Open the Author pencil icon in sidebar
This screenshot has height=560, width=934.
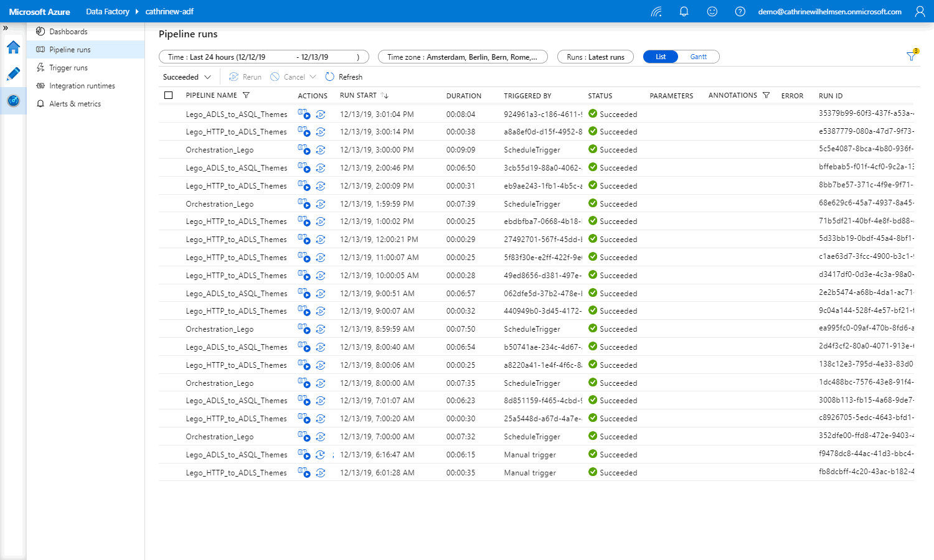point(13,74)
